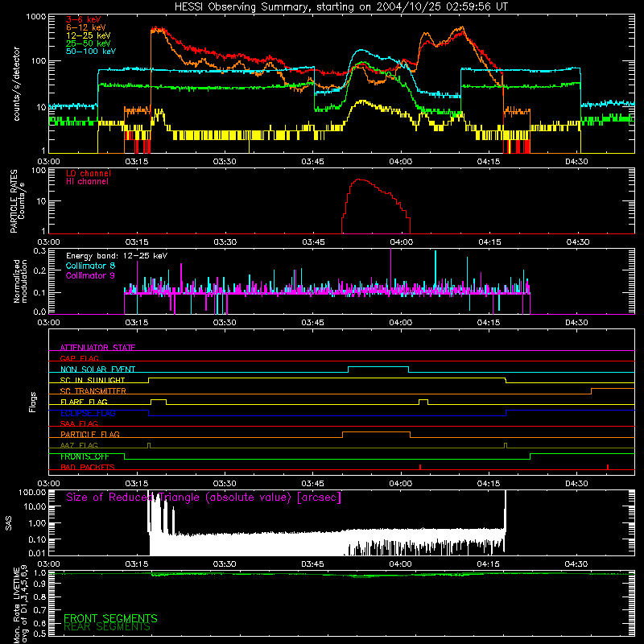This screenshot has height=644, width=644.
Task: Click the 1000 y-axis label in top plot
Action: click(x=36, y=17)
